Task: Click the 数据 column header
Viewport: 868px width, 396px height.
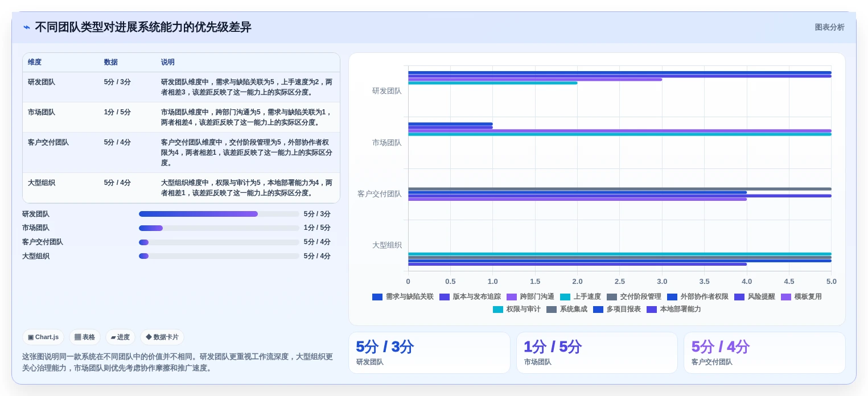Action: tap(111, 62)
